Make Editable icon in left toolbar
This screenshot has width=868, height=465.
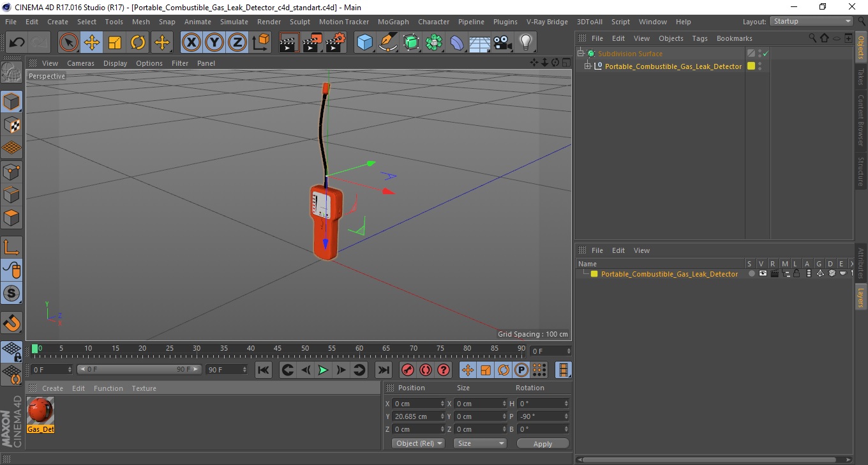11,73
